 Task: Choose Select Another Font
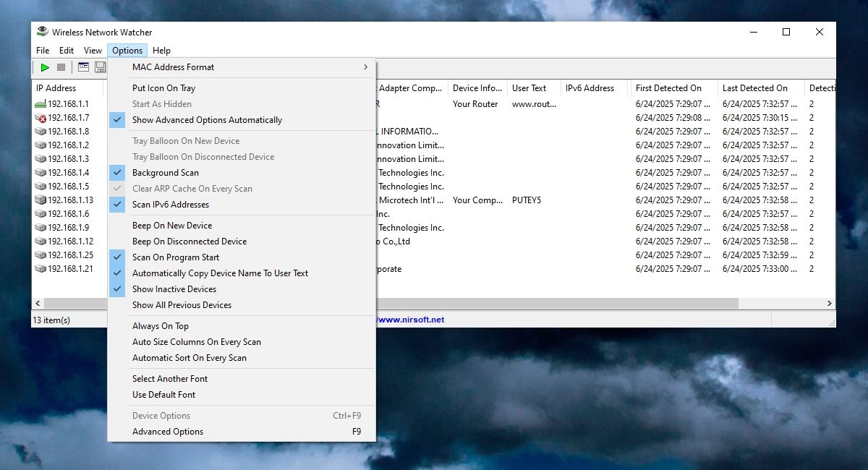coord(242,379)
